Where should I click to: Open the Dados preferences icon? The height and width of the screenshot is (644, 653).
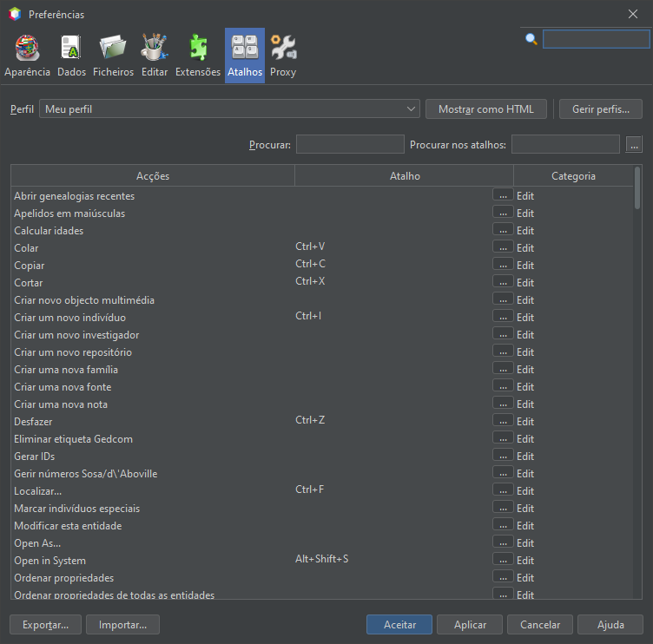point(71,56)
